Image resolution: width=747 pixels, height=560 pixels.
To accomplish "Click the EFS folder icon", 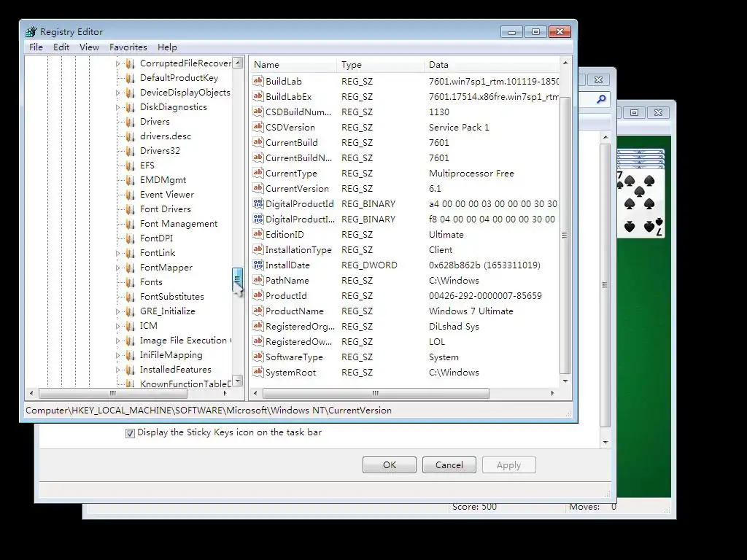I will 130,166.
